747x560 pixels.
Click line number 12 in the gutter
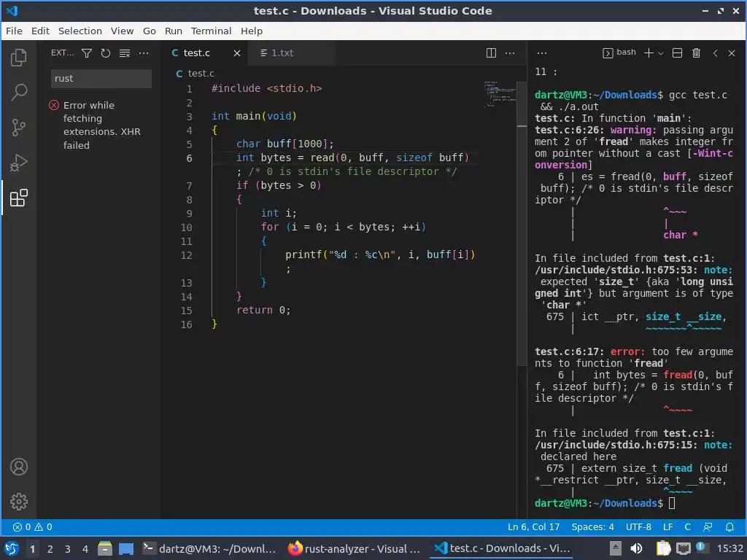(186, 255)
